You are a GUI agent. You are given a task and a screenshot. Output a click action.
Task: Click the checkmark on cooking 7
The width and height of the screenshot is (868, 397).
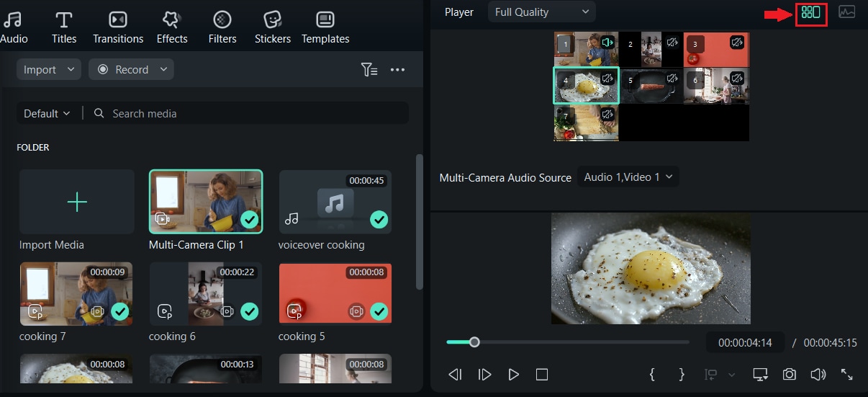[120, 311]
